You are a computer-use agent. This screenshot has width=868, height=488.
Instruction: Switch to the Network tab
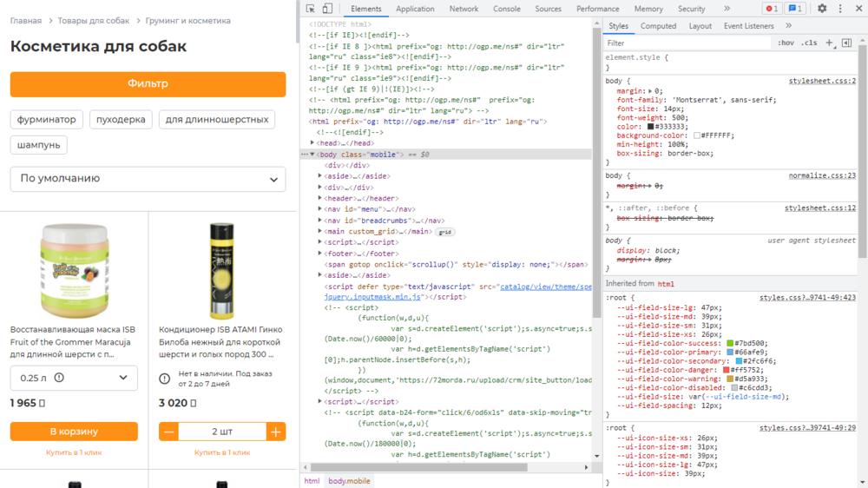[x=464, y=9]
